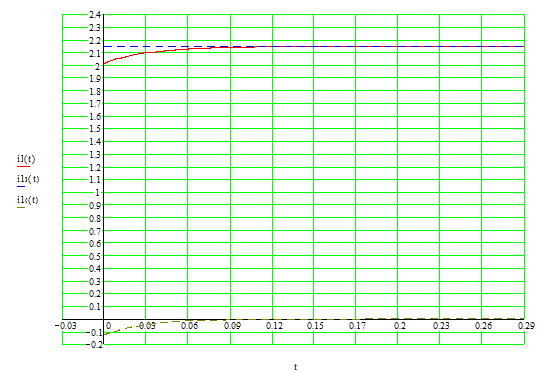Click the il(t) legend label
Image resolution: width=545 pixels, height=372 pixels.
(26, 159)
